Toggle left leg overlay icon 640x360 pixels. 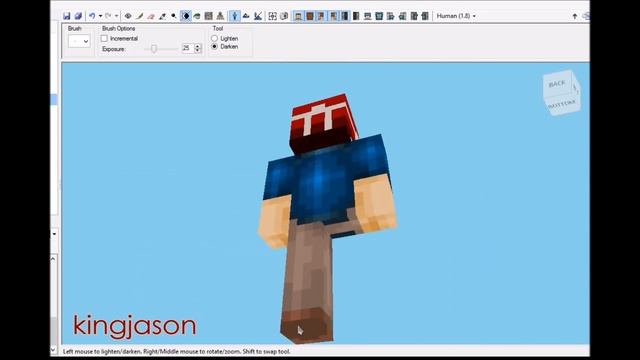(x=414, y=16)
